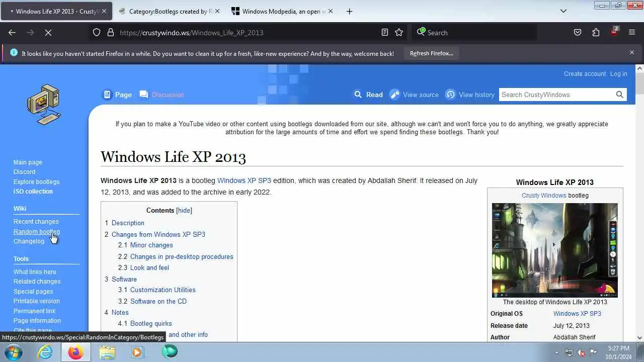The width and height of the screenshot is (644, 362).
Task: Open the Windows Life XP 2013 desktop screenshot
Action: click(x=554, y=250)
